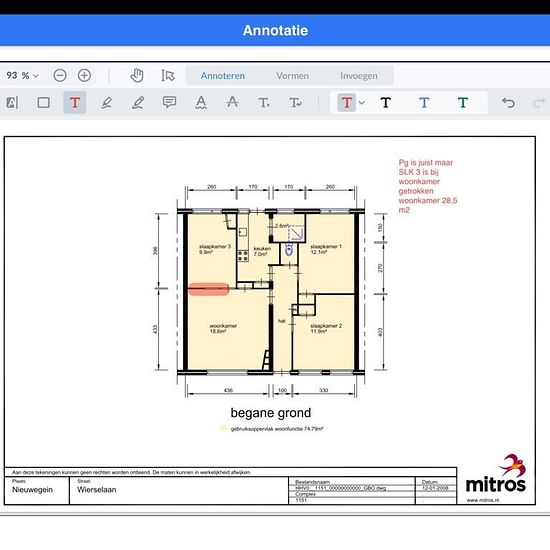Select the red highlight on floor plan
The image size is (550, 550).
click(x=209, y=289)
